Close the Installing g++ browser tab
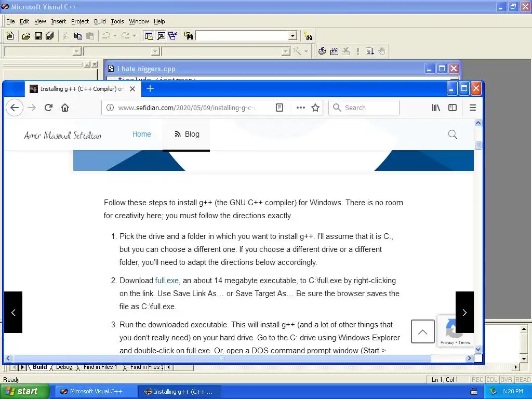 [x=132, y=89]
